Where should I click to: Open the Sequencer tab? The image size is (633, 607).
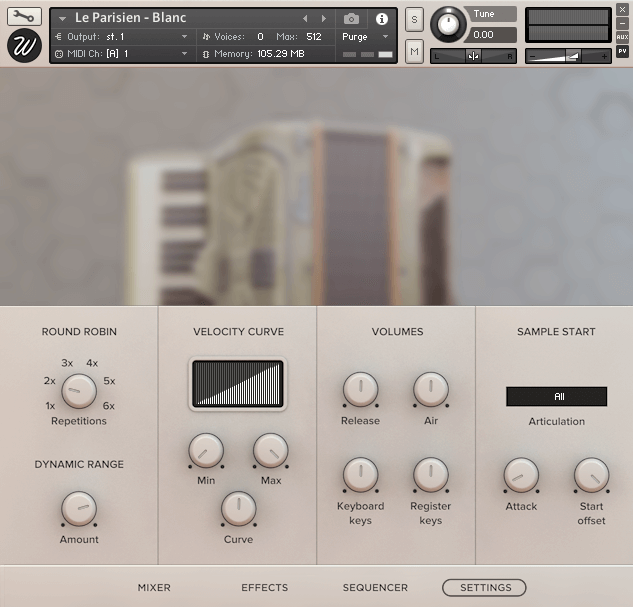click(375, 588)
